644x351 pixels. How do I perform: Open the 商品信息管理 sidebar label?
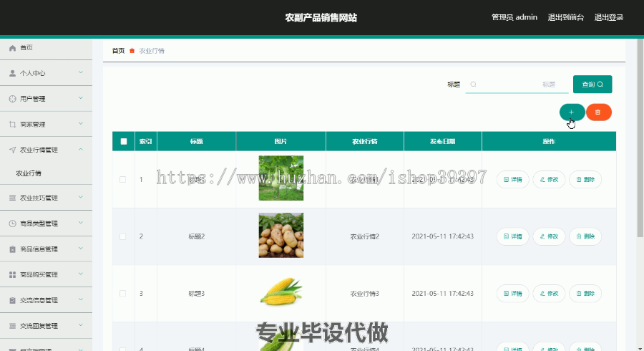[39, 249]
